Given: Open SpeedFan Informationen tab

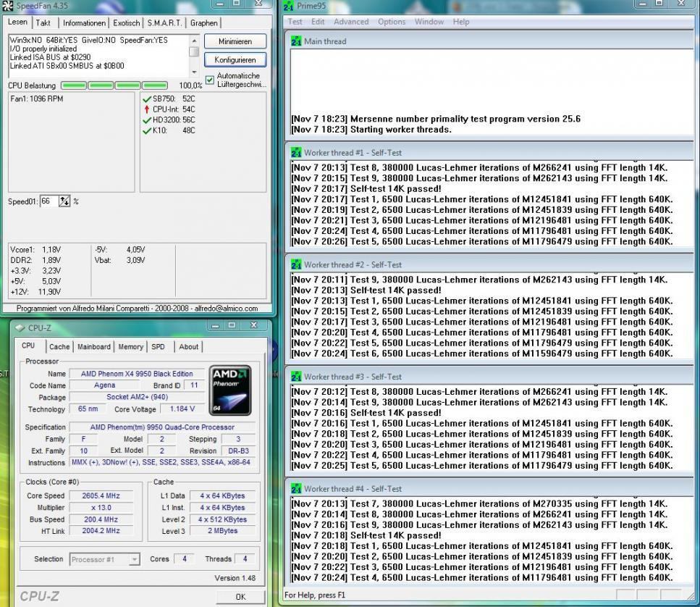Looking at the screenshot, I should (x=84, y=22).
